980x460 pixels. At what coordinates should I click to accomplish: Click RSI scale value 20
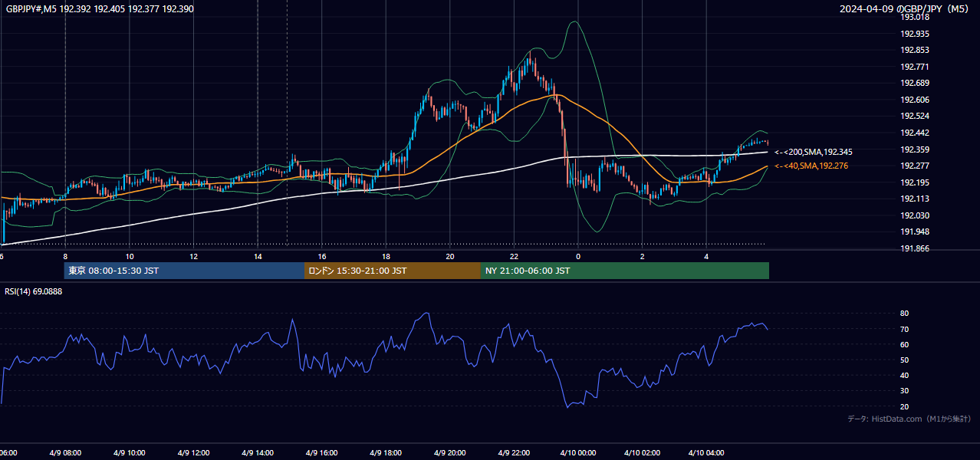coord(904,406)
